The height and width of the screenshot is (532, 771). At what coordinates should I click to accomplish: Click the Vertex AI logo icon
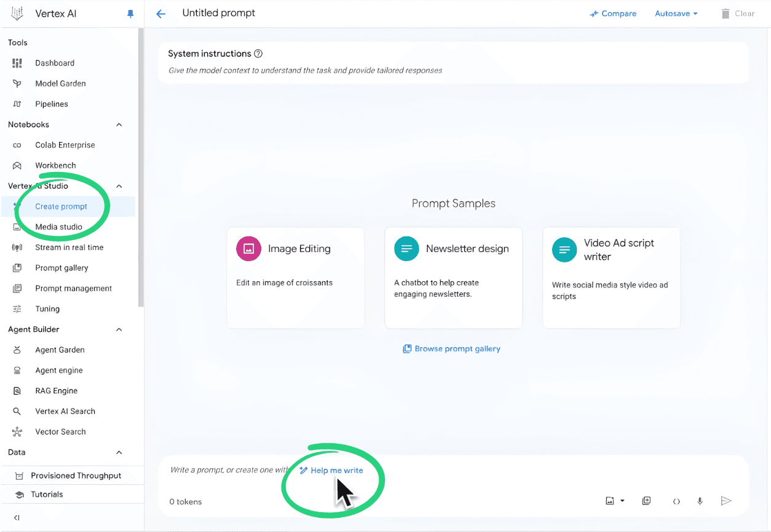17,13
